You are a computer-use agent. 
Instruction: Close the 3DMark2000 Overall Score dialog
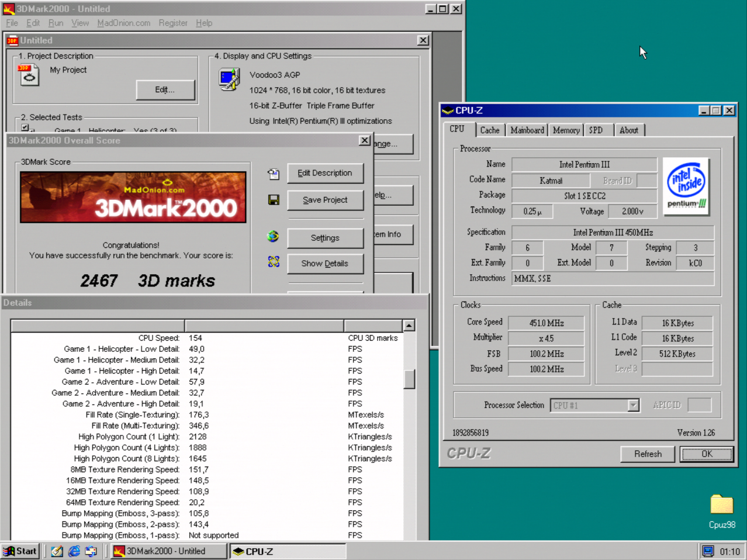click(x=364, y=140)
